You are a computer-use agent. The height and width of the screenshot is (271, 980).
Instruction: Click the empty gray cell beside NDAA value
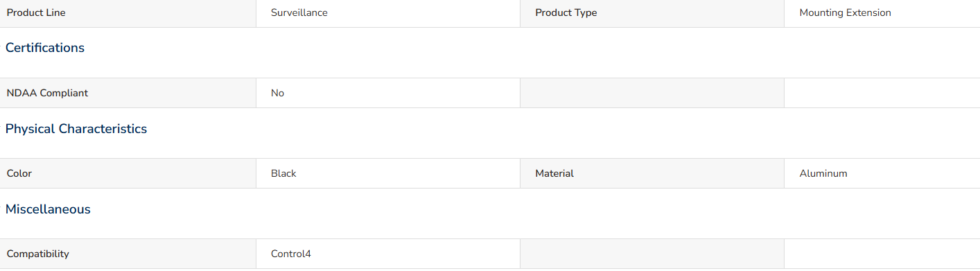tap(652, 93)
